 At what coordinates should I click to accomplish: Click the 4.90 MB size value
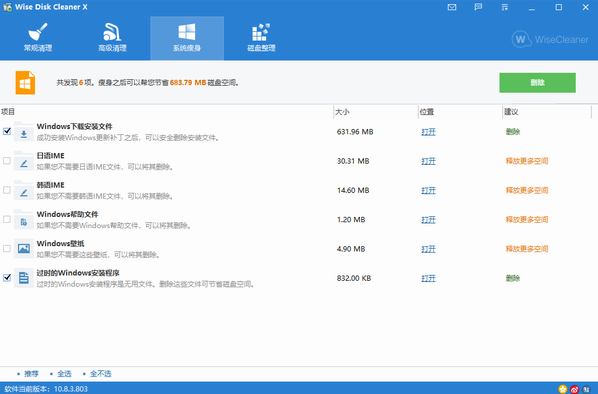click(x=351, y=249)
